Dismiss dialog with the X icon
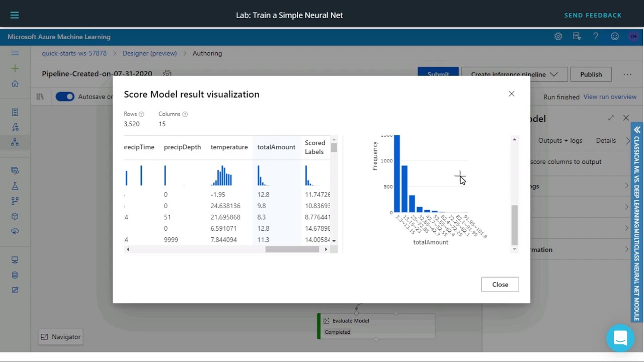This screenshot has height=362, width=644. click(x=512, y=94)
